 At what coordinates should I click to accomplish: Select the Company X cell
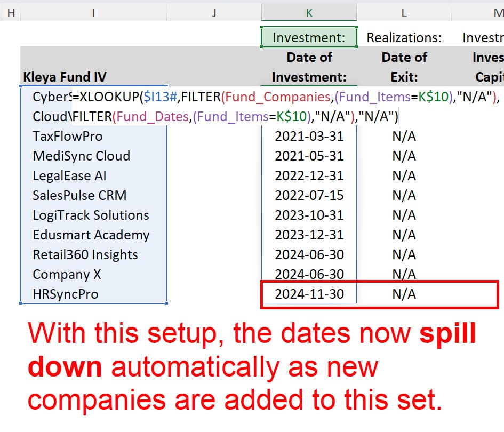click(66, 274)
